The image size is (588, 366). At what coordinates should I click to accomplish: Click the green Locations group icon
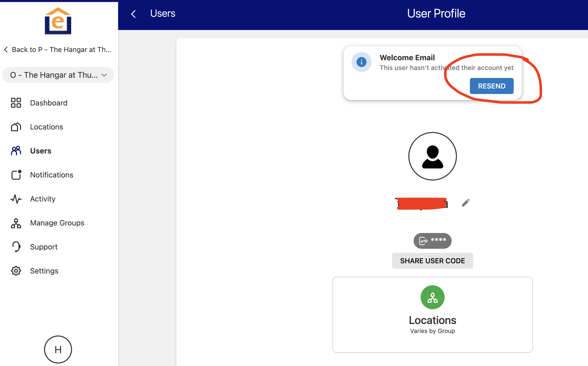coord(432,297)
